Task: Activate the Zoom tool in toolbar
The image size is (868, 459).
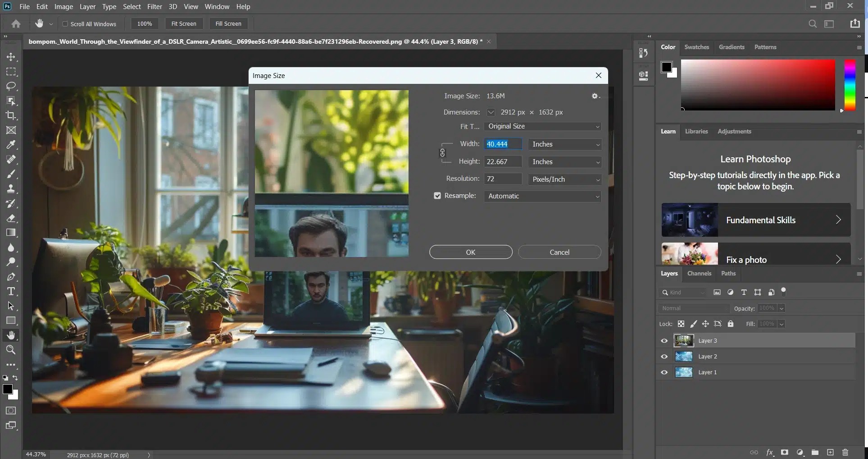Action: (11, 350)
